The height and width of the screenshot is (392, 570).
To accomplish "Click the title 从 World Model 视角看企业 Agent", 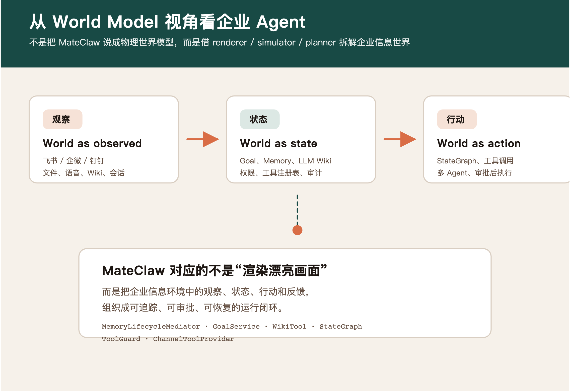I will (167, 22).
